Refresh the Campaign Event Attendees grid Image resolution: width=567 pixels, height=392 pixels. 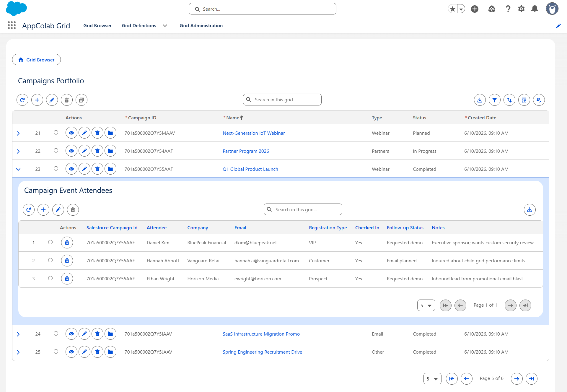point(29,210)
